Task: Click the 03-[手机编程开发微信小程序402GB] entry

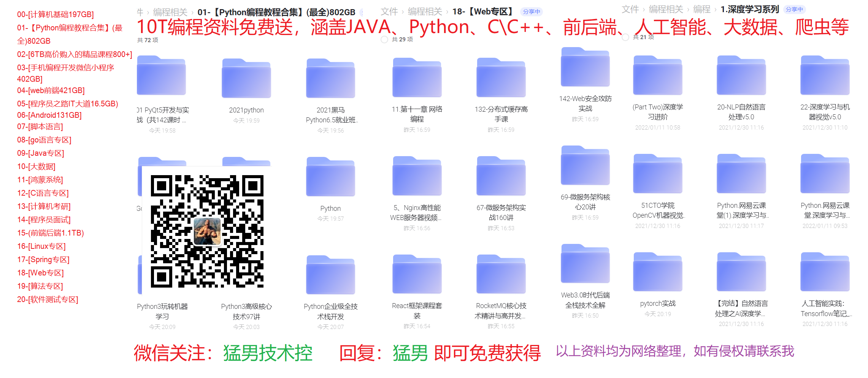Action: (65, 73)
